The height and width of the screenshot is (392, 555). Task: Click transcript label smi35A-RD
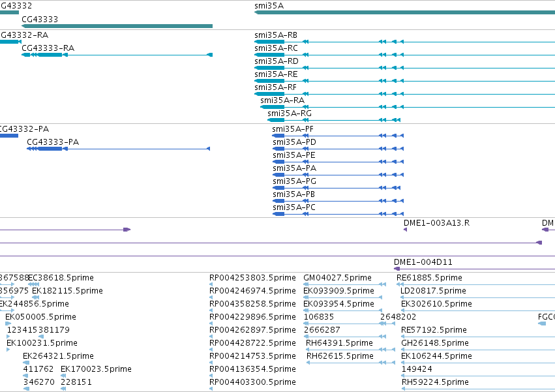tap(277, 61)
